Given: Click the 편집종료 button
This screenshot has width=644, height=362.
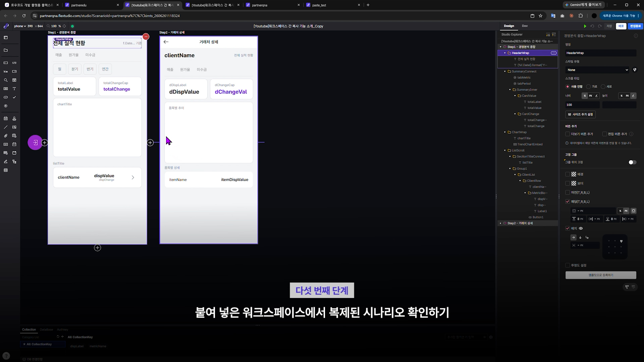Looking at the screenshot, I should pyautogui.click(x=635, y=26).
